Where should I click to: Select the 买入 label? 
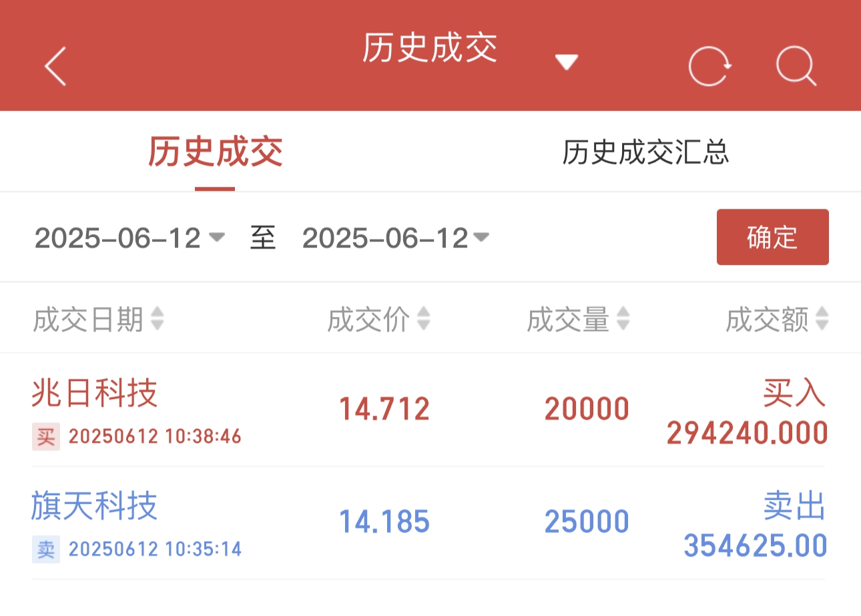[x=795, y=393]
